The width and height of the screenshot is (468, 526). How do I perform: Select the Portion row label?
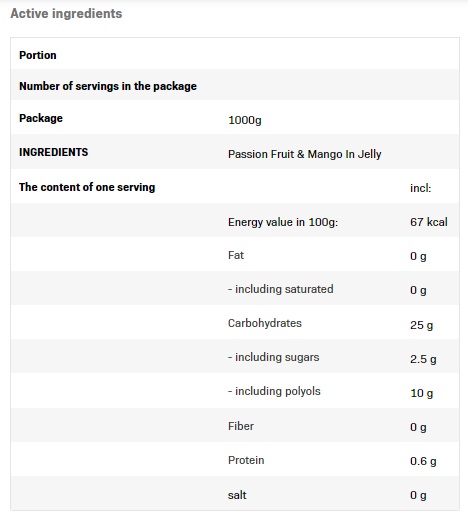[x=38, y=55]
